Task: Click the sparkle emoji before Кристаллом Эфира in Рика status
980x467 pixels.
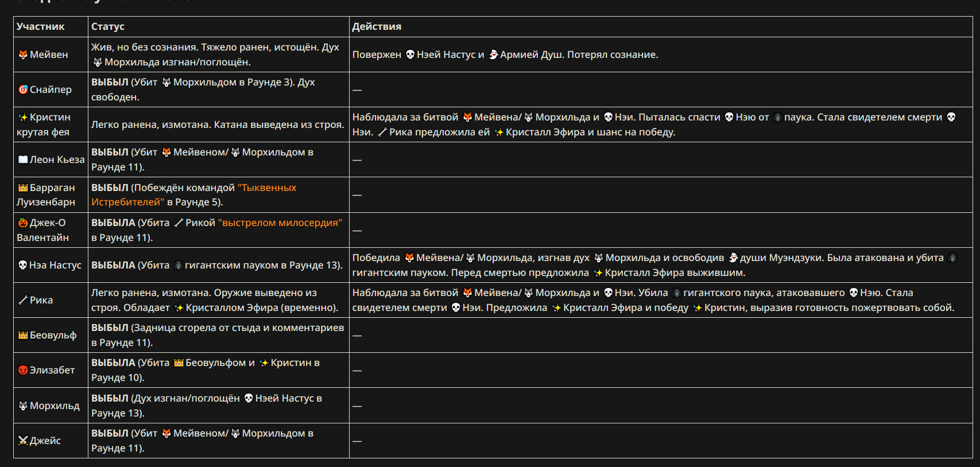Action: (179, 308)
